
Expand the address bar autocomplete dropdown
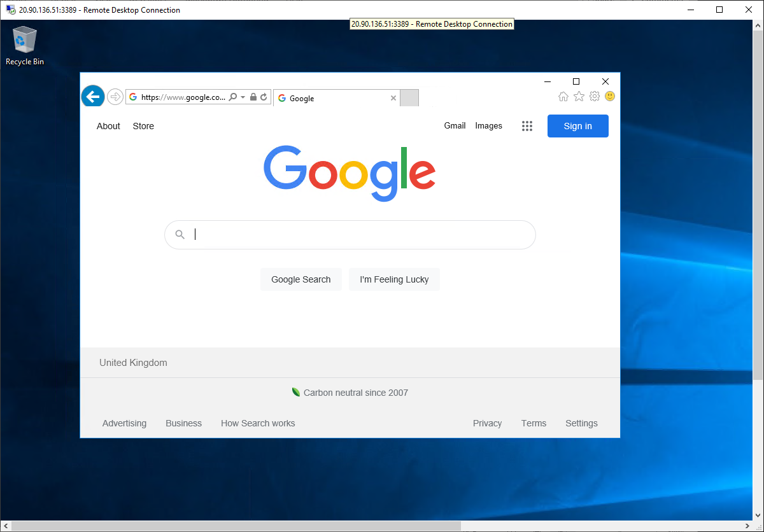pyautogui.click(x=243, y=97)
